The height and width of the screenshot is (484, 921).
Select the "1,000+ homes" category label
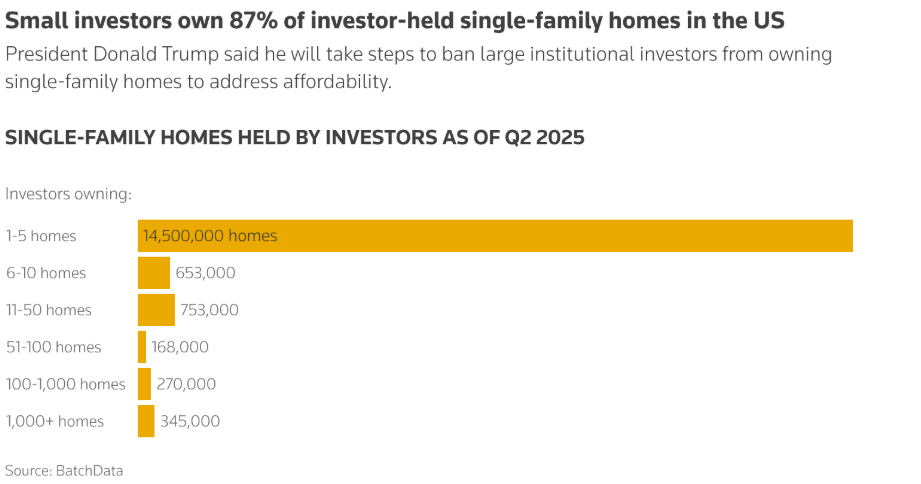click(55, 421)
